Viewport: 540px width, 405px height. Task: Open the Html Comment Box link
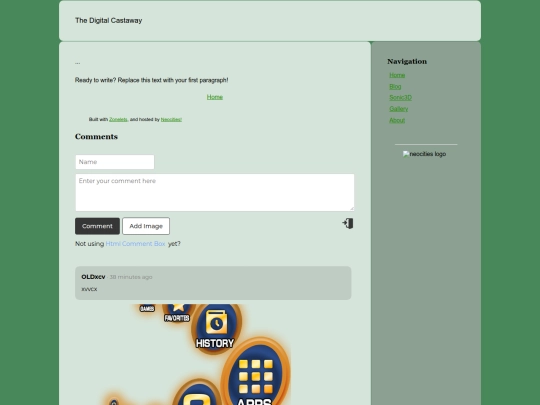click(135, 243)
